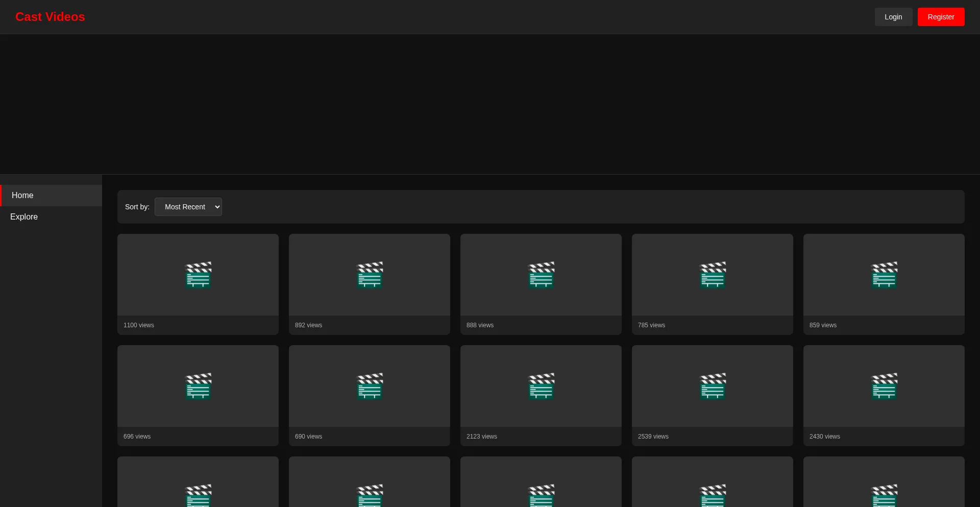Click clapperboard icon of 888 views video

pyautogui.click(x=541, y=275)
